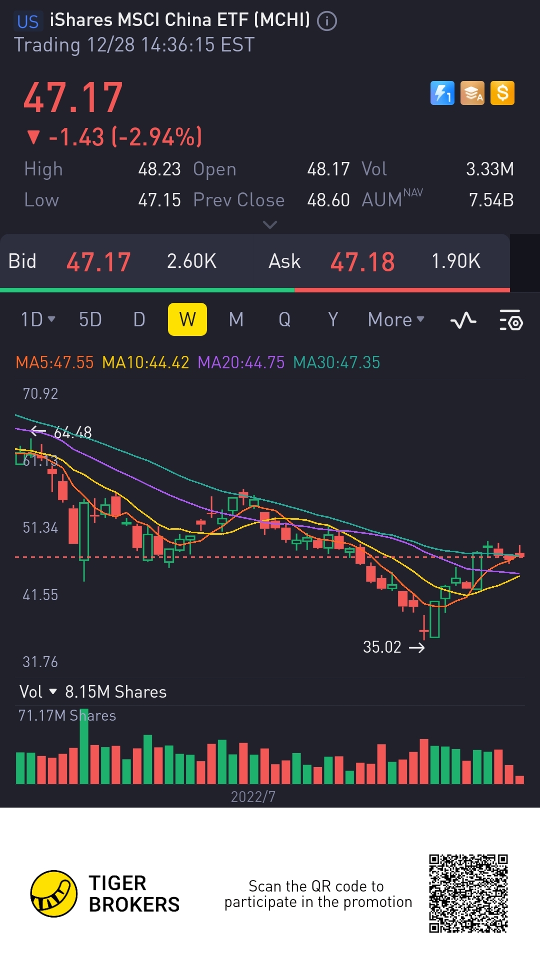Open the info icon next to MCHI
The width and height of the screenshot is (540, 980).
click(x=327, y=21)
